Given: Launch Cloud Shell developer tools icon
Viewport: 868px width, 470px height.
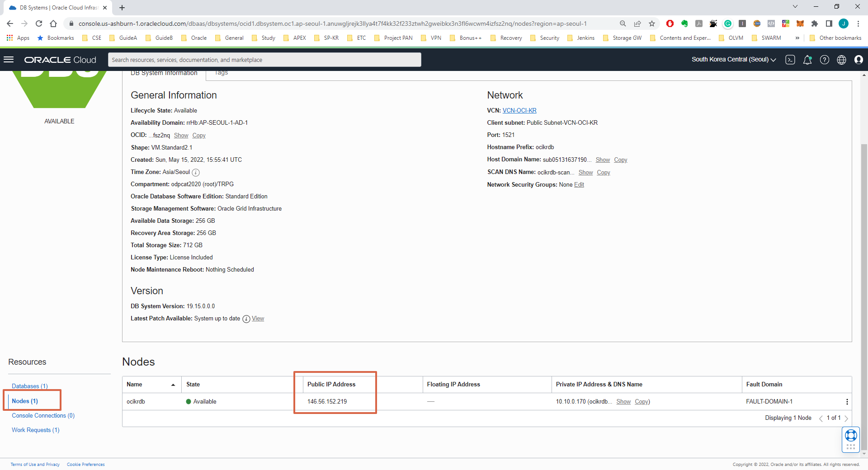Looking at the screenshot, I should [790, 60].
